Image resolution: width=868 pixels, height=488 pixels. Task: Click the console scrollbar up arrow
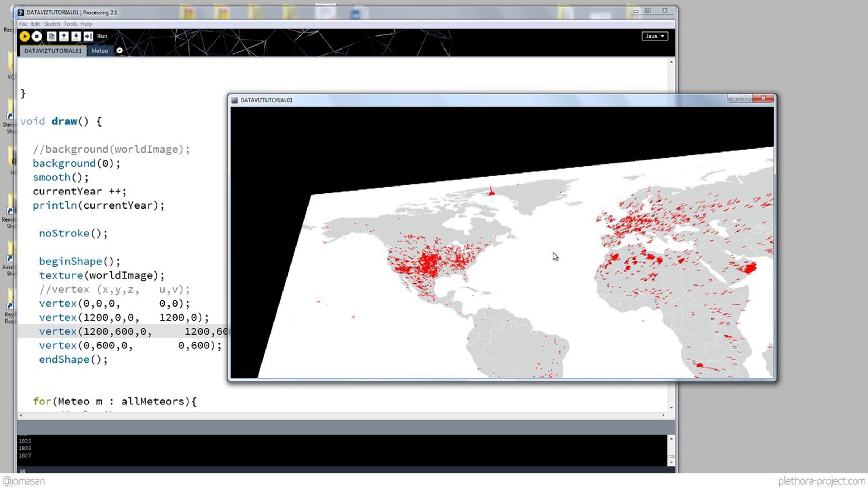(x=671, y=439)
